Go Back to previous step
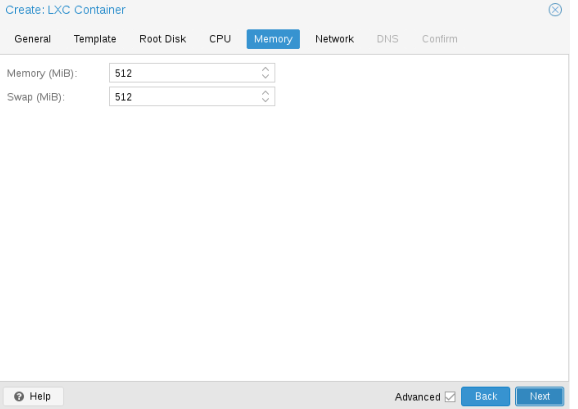The height and width of the screenshot is (409, 578). 485,396
